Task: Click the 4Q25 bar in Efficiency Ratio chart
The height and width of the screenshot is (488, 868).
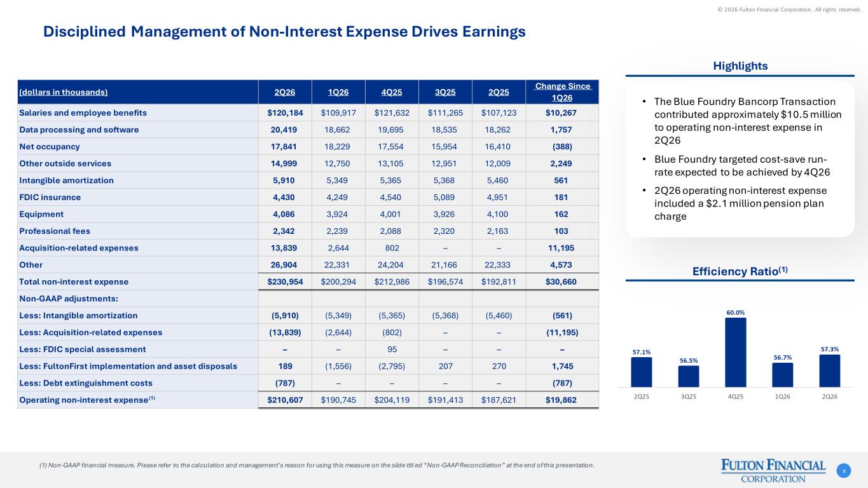Action: click(x=735, y=352)
